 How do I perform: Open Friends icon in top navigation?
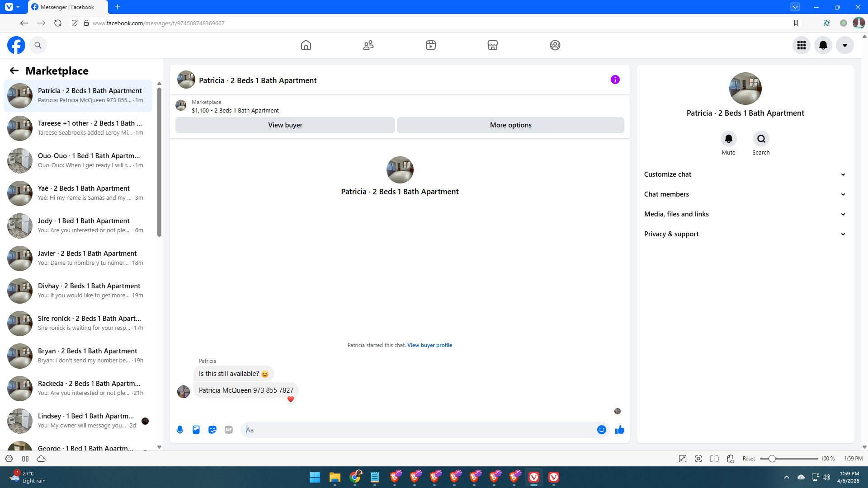(x=368, y=45)
